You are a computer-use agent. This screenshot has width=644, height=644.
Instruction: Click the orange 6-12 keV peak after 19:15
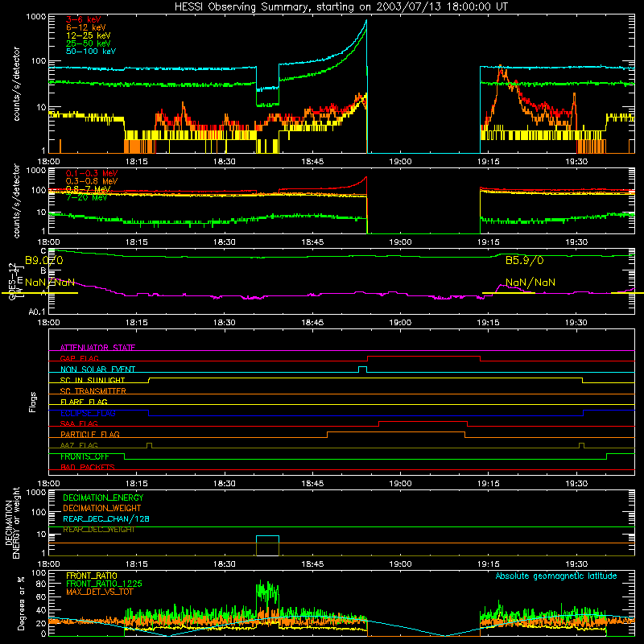pyautogui.click(x=500, y=68)
